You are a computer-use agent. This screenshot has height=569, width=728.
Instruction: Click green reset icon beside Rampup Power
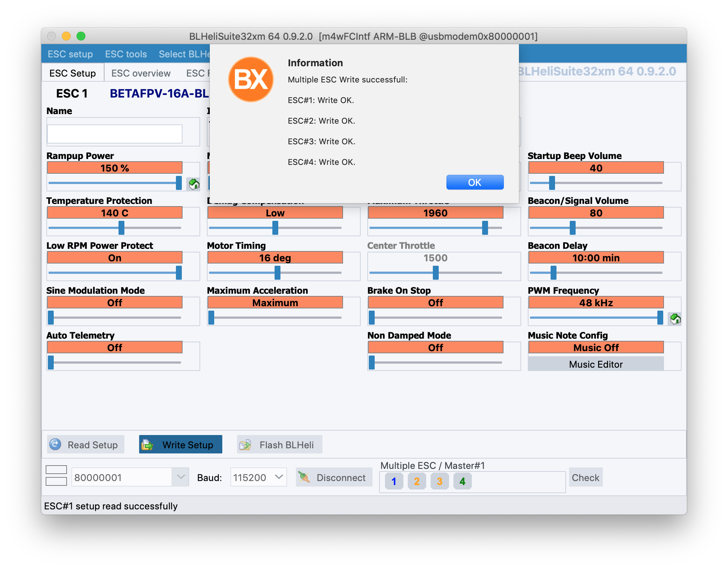click(194, 184)
